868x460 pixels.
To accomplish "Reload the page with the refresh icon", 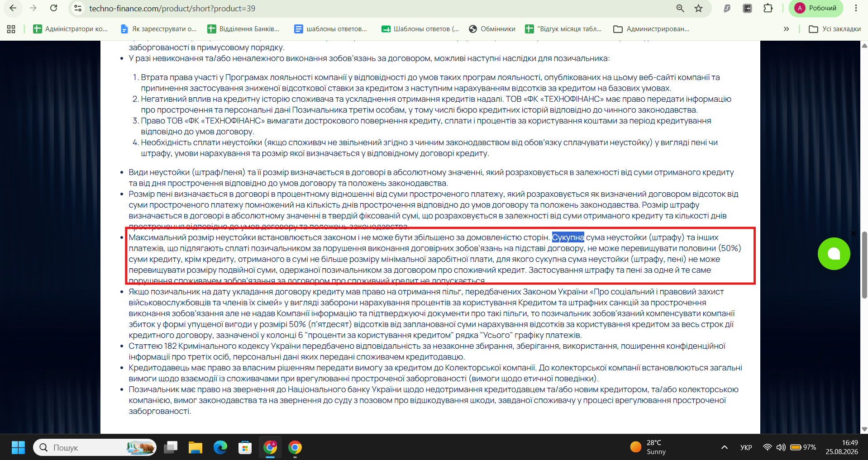I will point(53,8).
